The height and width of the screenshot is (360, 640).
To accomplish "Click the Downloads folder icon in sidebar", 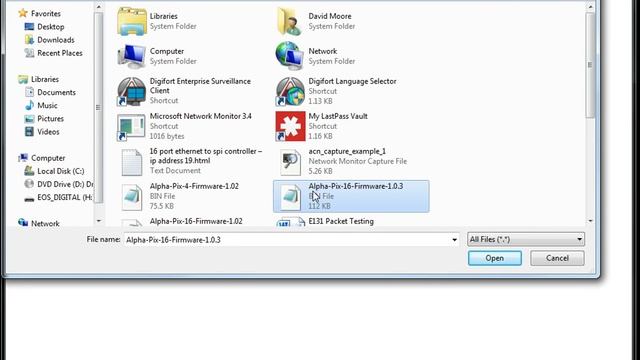I will [29, 40].
